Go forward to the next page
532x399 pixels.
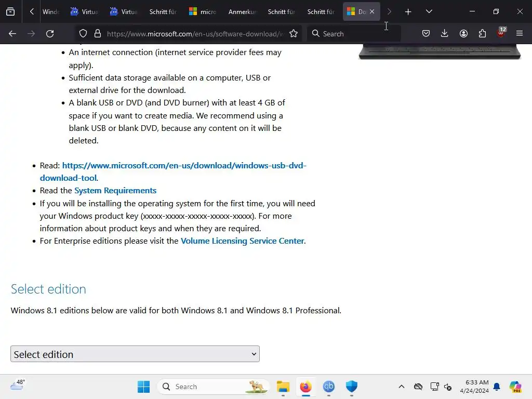pyautogui.click(x=31, y=34)
